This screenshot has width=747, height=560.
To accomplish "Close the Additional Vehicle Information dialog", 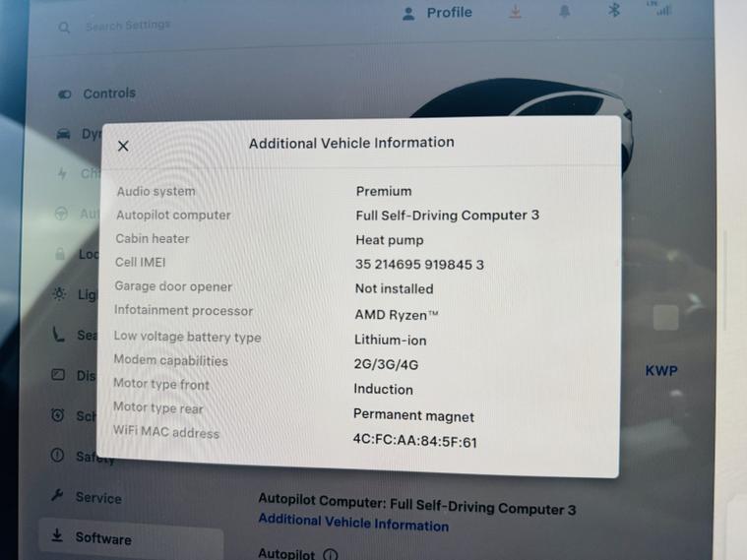I will pyautogui.click(x=123, y=146).
